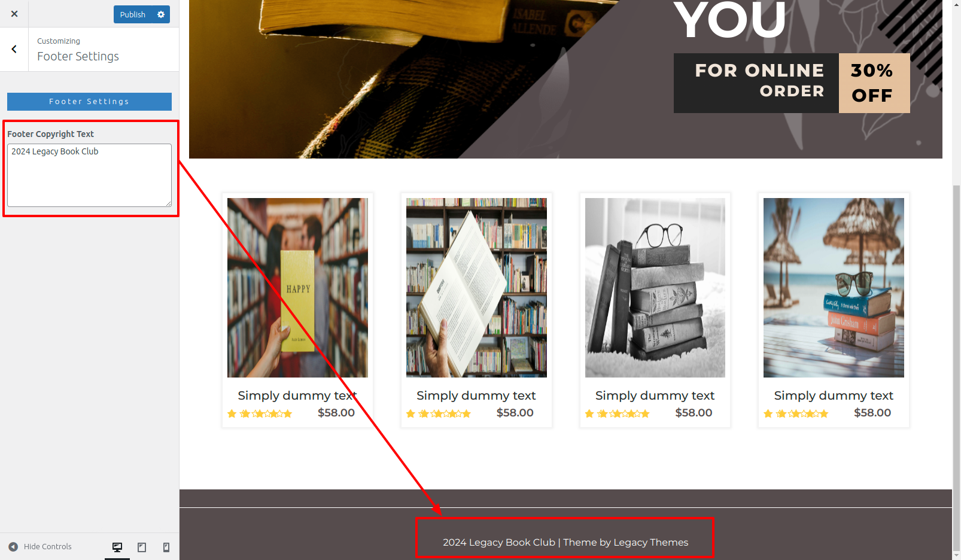
Task: Click the Footer Settings blue heading bar
Action: tap(89, 102)
